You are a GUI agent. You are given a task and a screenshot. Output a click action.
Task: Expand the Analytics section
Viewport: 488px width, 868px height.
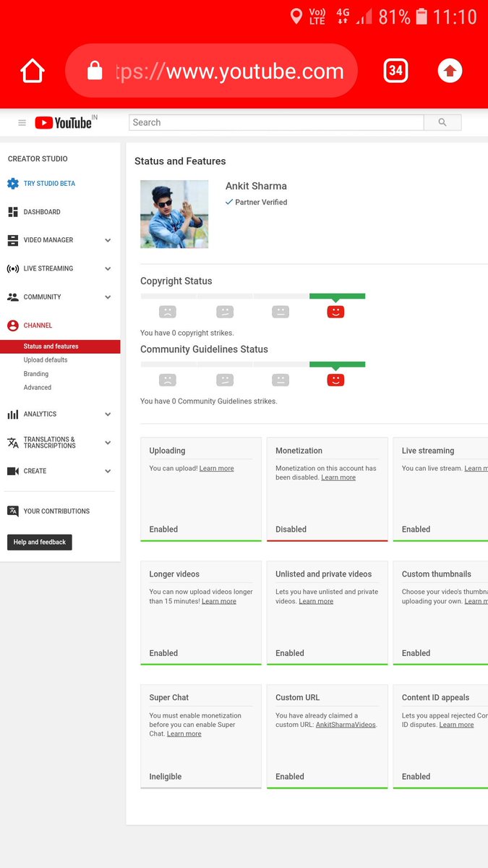tap(108, 414)
